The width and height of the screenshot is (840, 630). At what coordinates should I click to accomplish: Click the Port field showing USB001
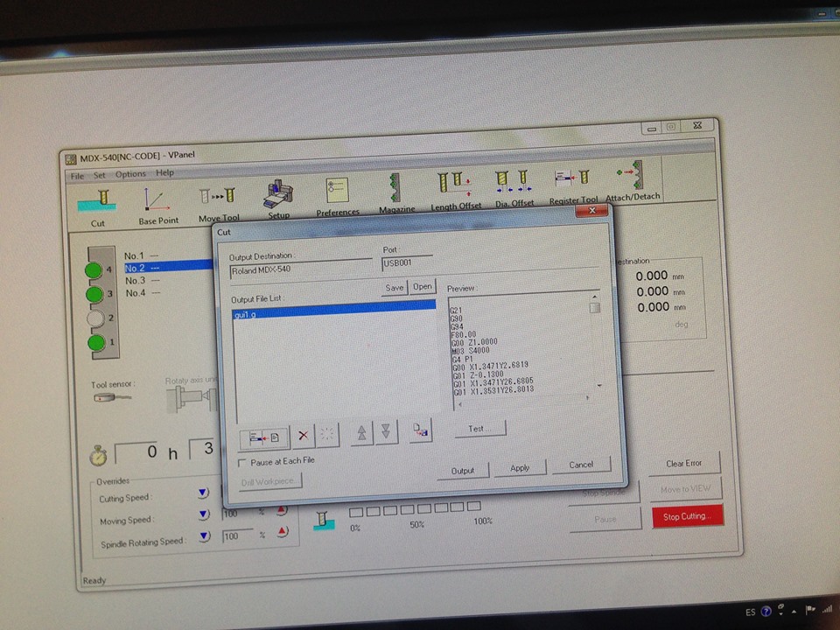[x=407, y=262]
